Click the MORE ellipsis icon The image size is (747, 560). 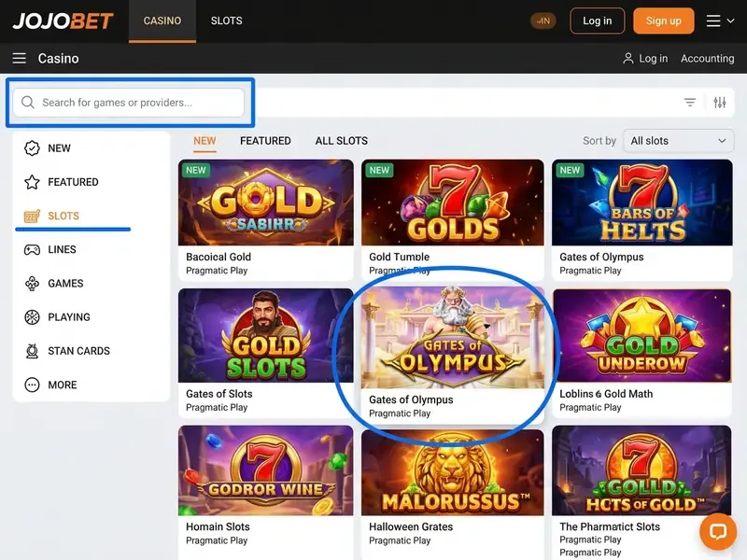point(32,385)
